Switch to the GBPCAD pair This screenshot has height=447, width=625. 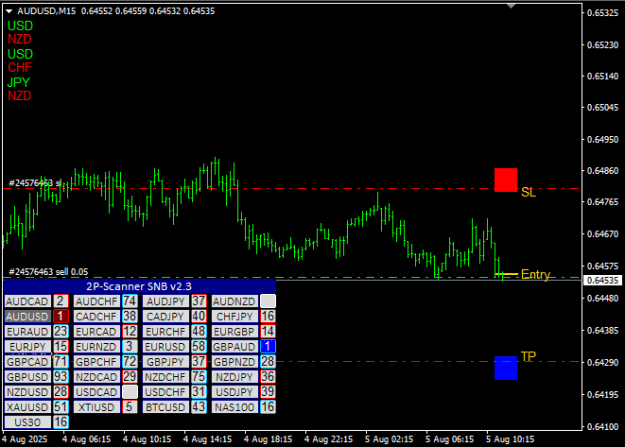pos(28,362)
